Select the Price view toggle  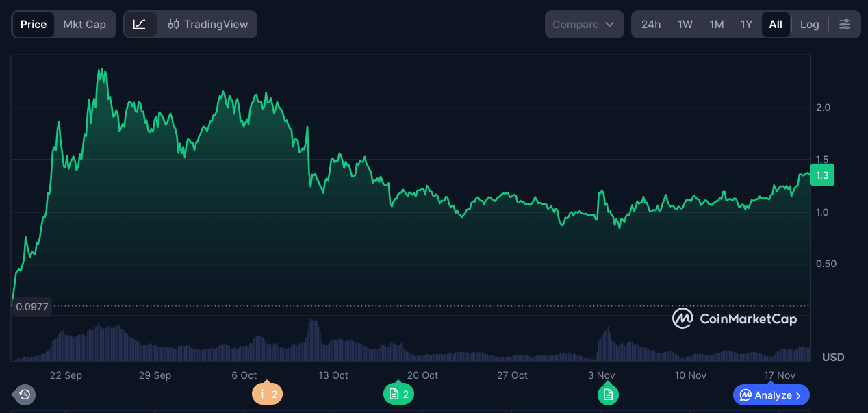[x=34, y=25]
